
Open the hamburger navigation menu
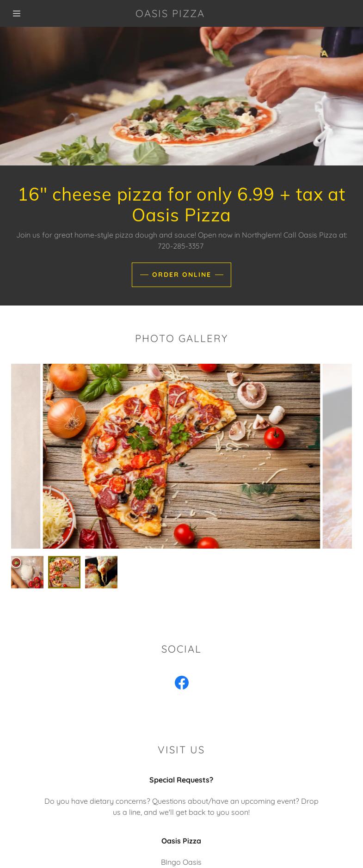pyautogui.click(x=17, y=13)
